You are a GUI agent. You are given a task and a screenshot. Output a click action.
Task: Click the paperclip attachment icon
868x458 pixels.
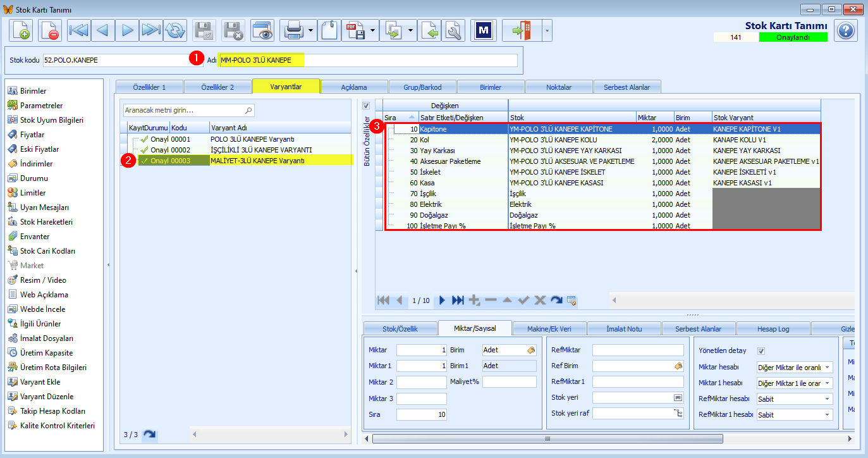[329, 30]
